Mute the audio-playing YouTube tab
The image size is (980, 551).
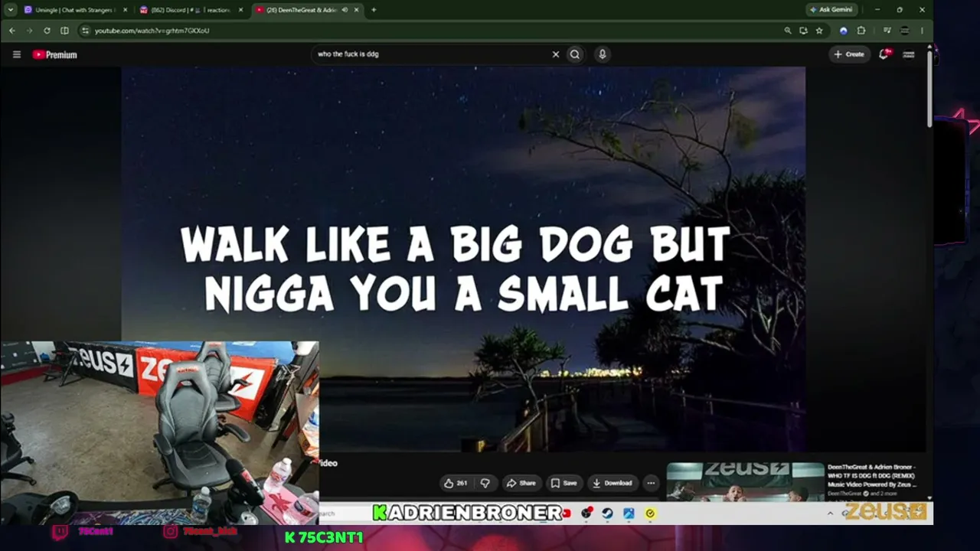coord(344,10)
